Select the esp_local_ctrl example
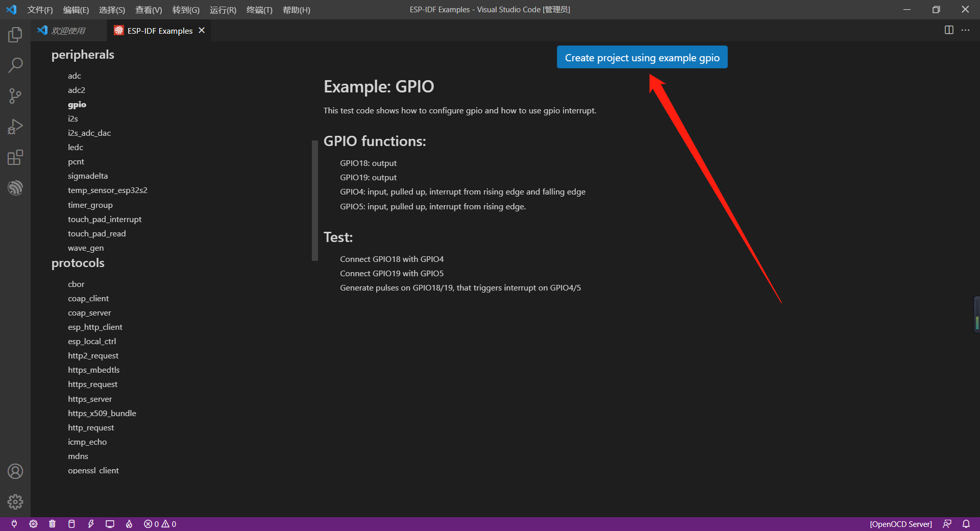 coord(92,341)
